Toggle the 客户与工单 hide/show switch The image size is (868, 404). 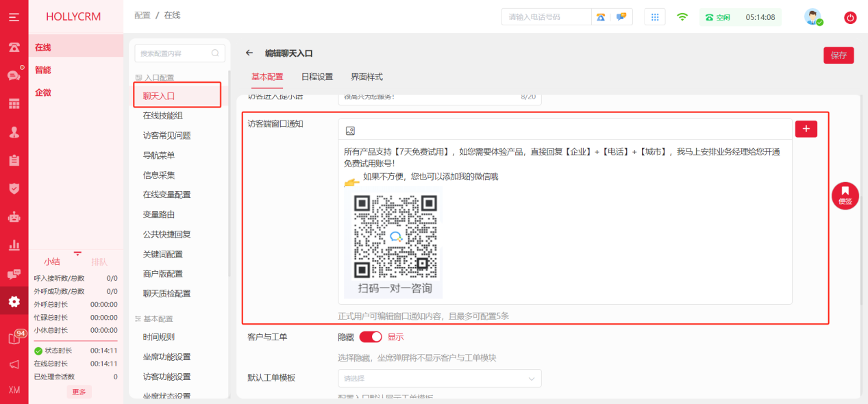[x=371, y=337]
